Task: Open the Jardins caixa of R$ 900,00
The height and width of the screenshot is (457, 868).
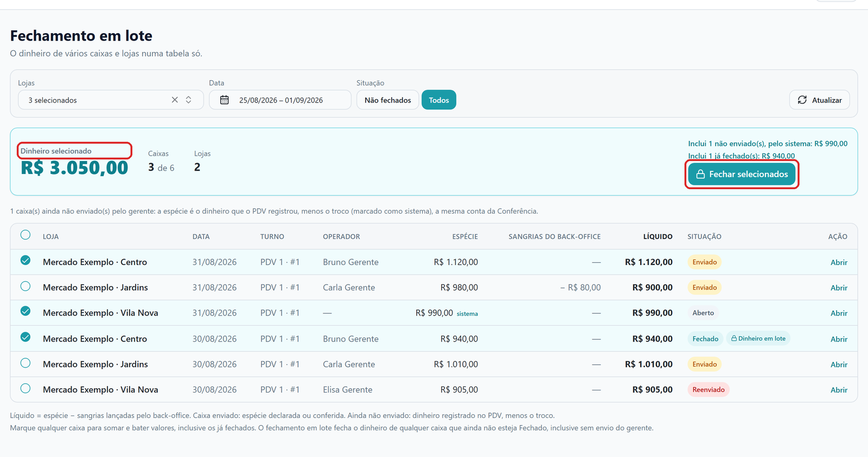Action: tap(839, 288)
